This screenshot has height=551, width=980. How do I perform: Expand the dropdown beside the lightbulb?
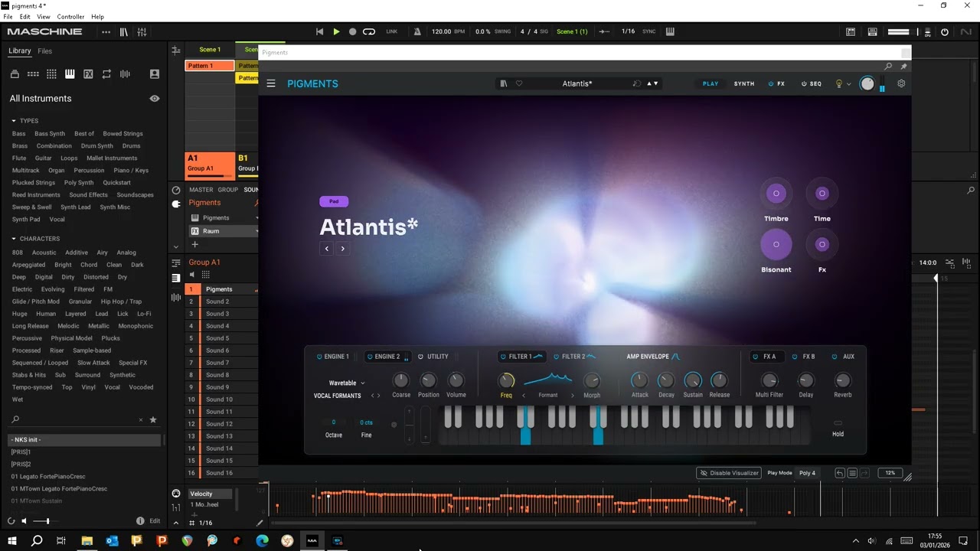tap(848, 84)
